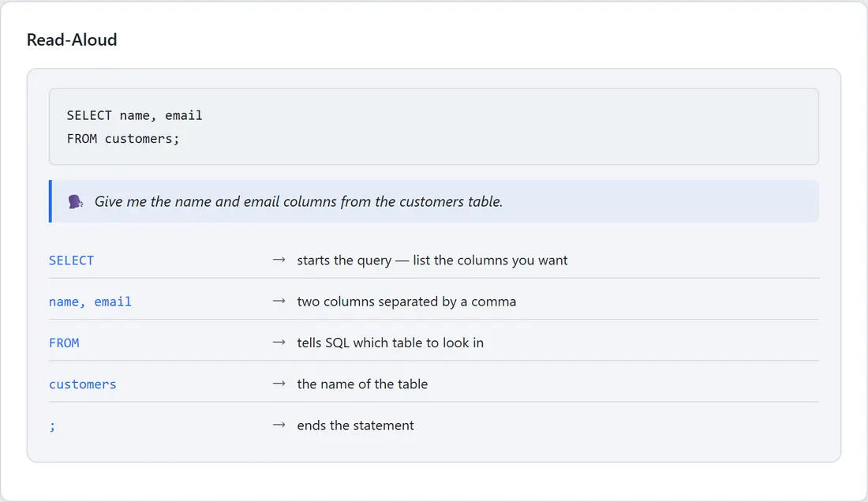This screenshot has width=868, height=502.
Task: Click the code line "SELECT name, email"
Action: [x=134, y=115]
